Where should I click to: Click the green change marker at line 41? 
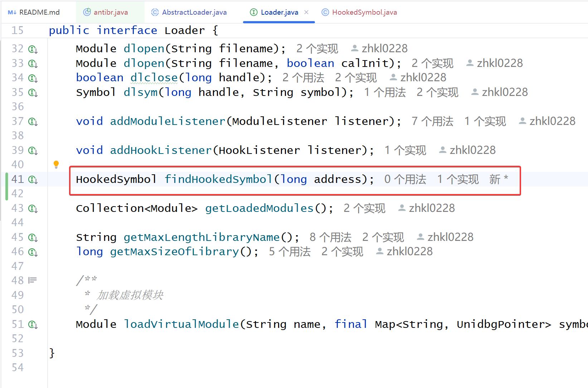point(7,186)
